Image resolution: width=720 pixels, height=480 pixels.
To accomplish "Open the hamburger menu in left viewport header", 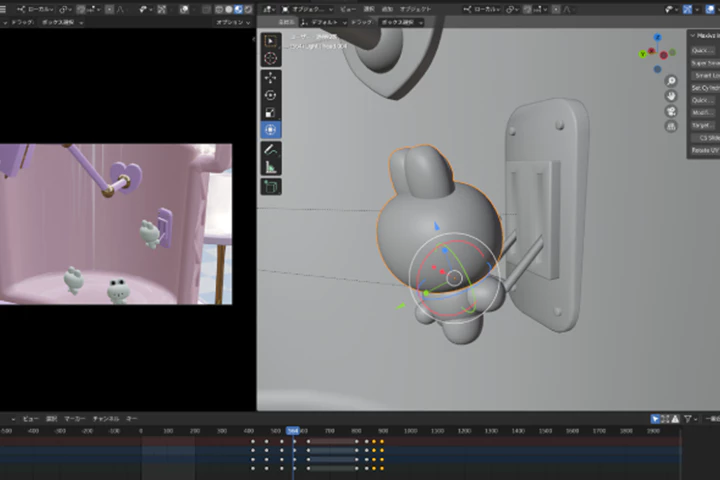I will 3,9.
